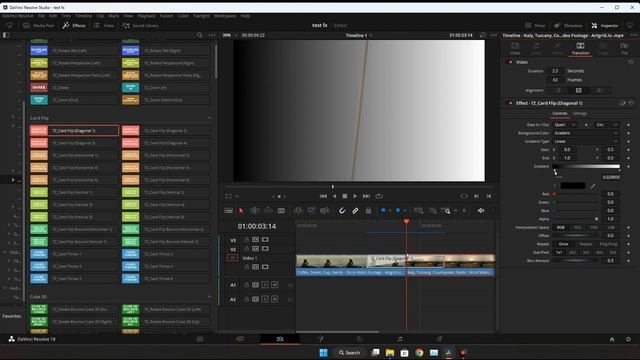Image resolution: width=640 pixels, height=360 pixels.
Task: Click the gradient bar in Inspector
Action: [x=586, y=167]
